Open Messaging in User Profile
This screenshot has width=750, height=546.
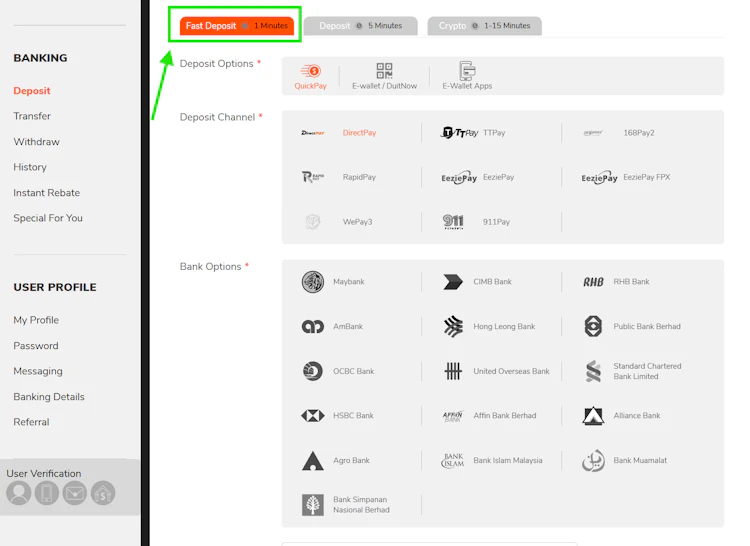pos(38,371)
